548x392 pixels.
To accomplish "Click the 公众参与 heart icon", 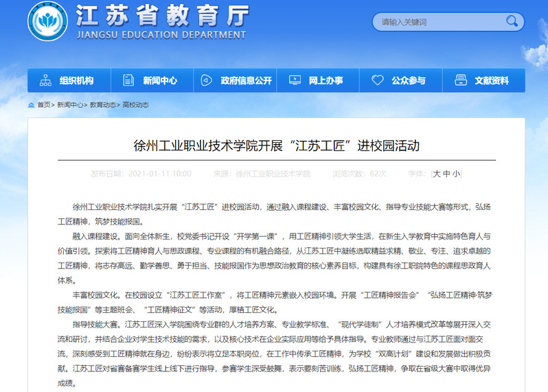I will coord(377,80).
